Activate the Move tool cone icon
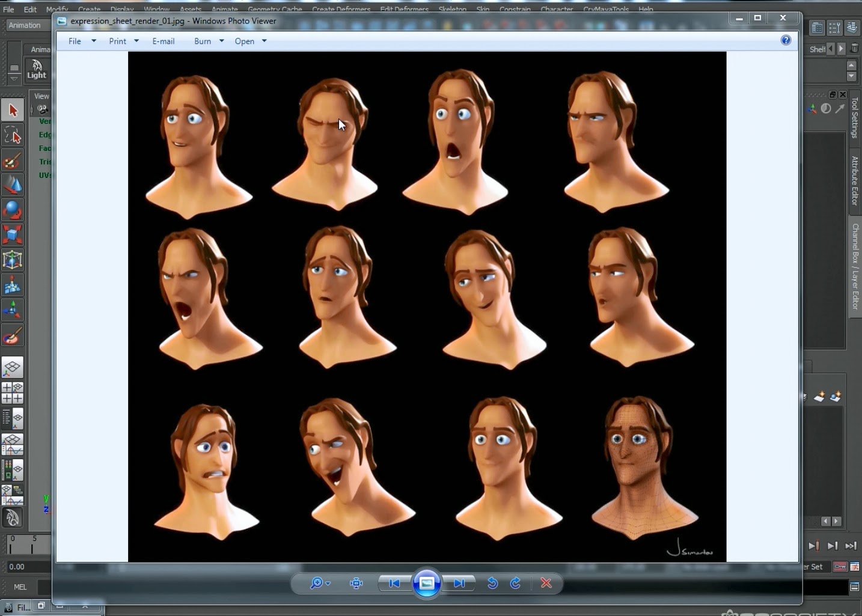This screenshot has height=616, width=862. coord(13,186)
